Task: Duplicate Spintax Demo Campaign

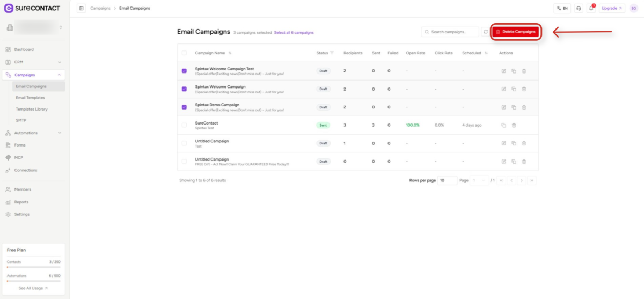Action: coord(514,107)
